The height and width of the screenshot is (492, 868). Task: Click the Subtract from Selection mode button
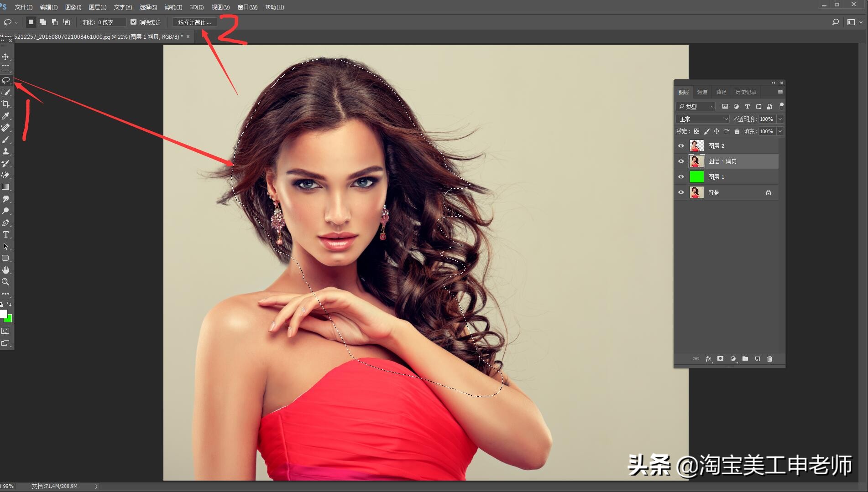55,22
